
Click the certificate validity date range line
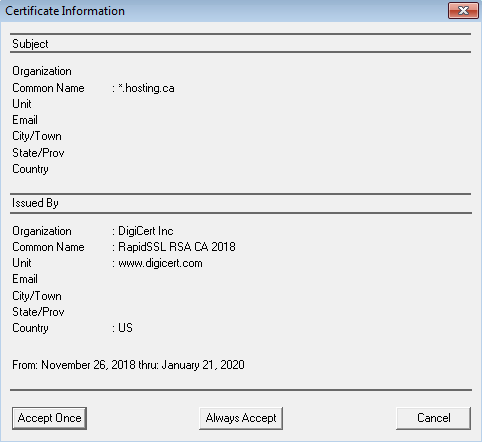click(128, 365)
